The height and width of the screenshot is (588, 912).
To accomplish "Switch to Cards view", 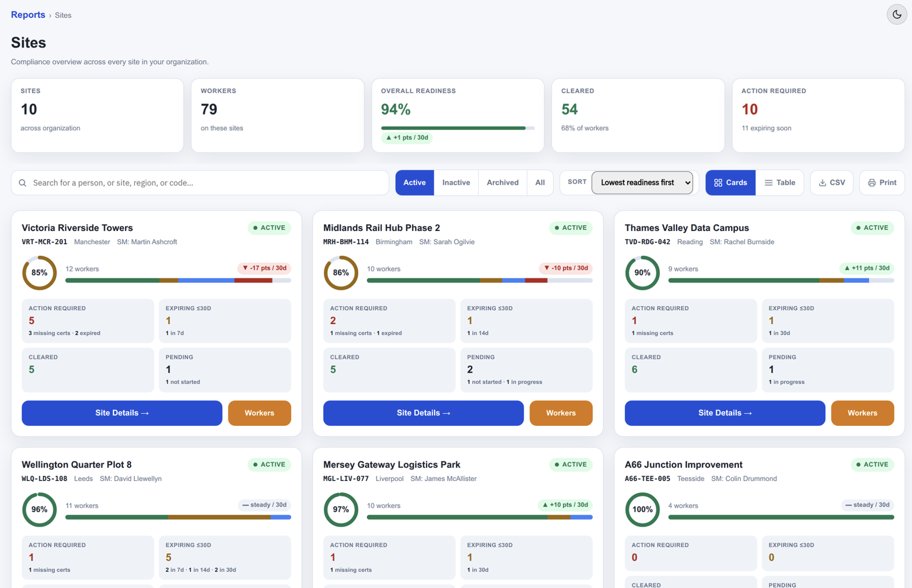I will 730,183.
